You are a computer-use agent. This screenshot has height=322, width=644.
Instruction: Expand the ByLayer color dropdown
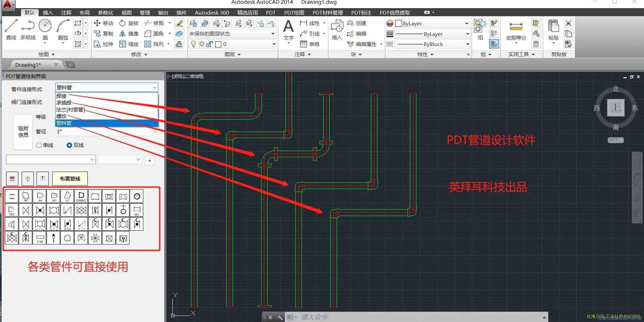466,23
